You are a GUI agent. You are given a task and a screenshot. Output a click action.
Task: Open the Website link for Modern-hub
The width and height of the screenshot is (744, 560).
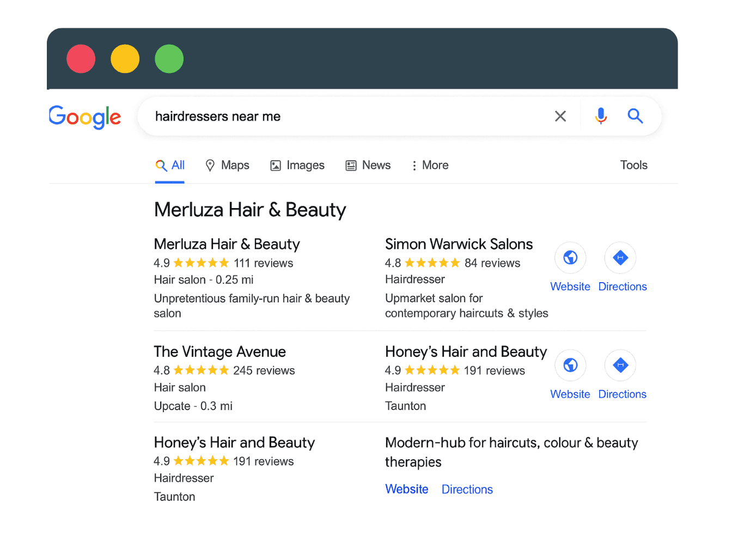[x=406, y=489]
